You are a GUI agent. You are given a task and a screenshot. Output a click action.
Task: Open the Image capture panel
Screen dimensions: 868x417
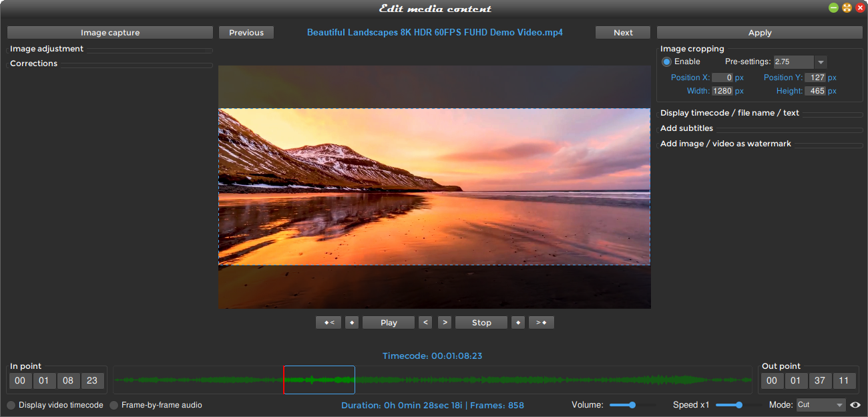(x=110, y=32)
